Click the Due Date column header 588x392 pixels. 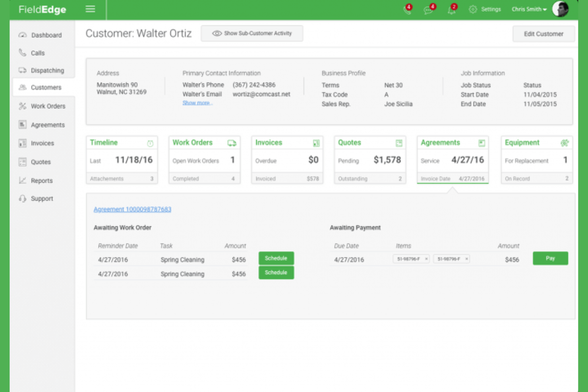346,246
